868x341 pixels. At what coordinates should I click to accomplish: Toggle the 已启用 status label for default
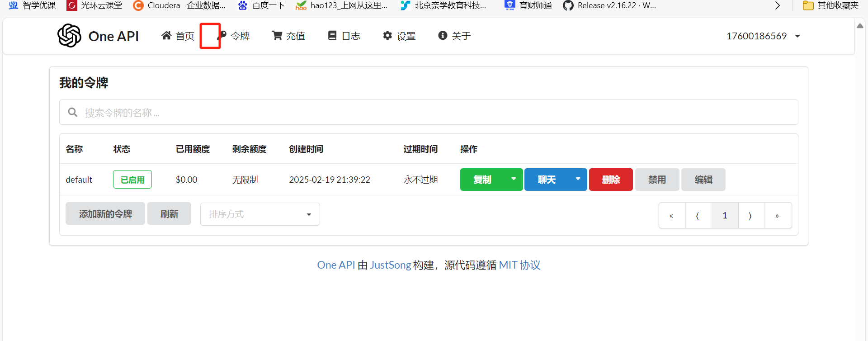point(132,180)
